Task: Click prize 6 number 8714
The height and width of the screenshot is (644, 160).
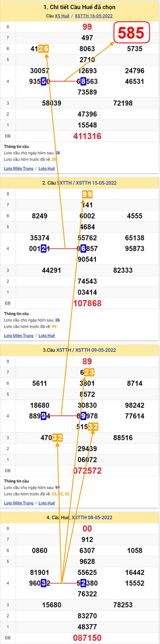Action: click(x=135, y=383)
